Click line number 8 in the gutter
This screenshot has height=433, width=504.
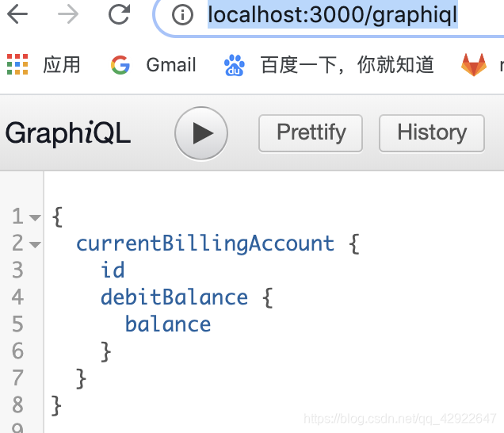tap(17, 404)
